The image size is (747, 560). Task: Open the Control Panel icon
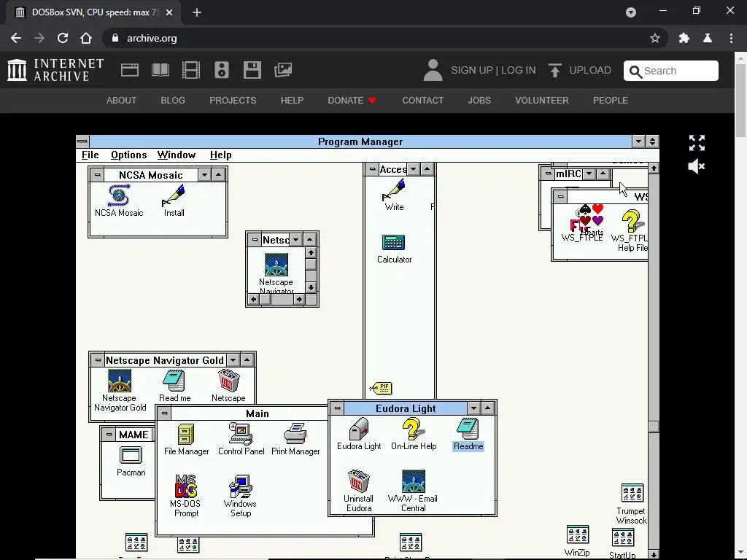pos(241,434)
